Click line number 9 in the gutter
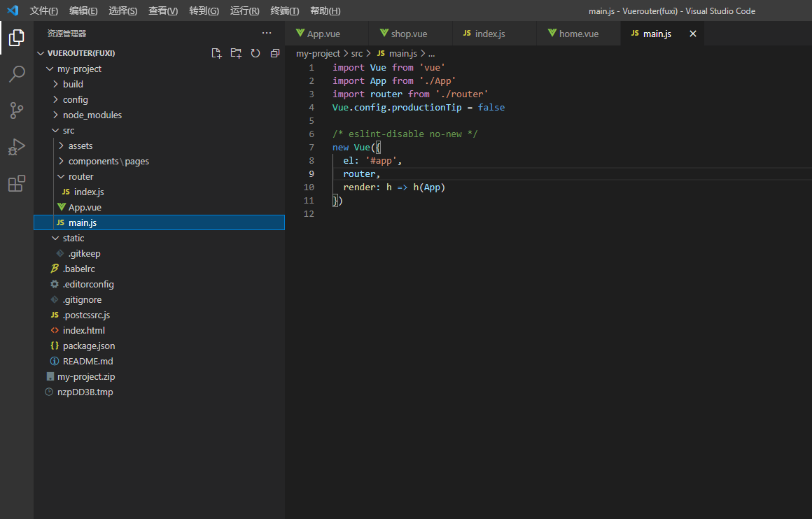 [311, 174]
